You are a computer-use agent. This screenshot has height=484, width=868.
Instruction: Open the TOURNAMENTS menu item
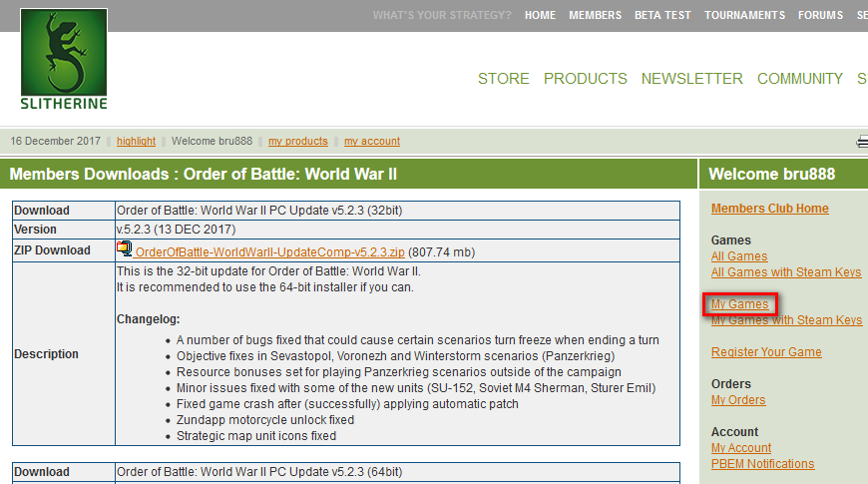[x=744, y=16]
